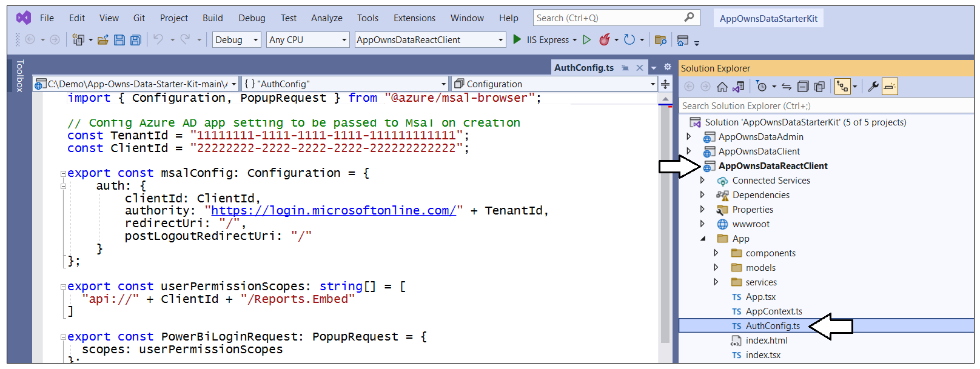Image resolution: width=980 pixels, height=369 pixels.
Task: Open the Any CPU platform dropdown
Action: [x=344, y=40]
